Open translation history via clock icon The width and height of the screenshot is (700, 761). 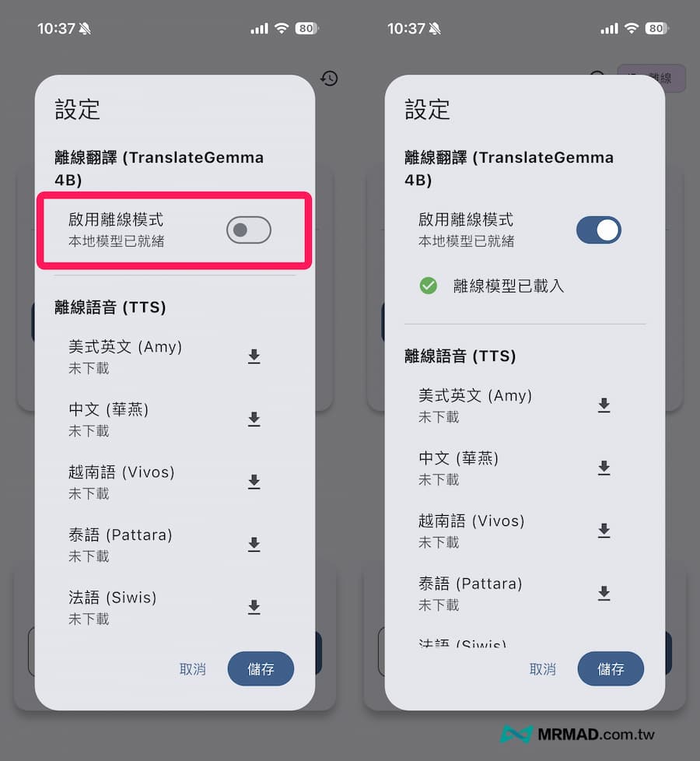pyautogui.click(x=329, y=79)
